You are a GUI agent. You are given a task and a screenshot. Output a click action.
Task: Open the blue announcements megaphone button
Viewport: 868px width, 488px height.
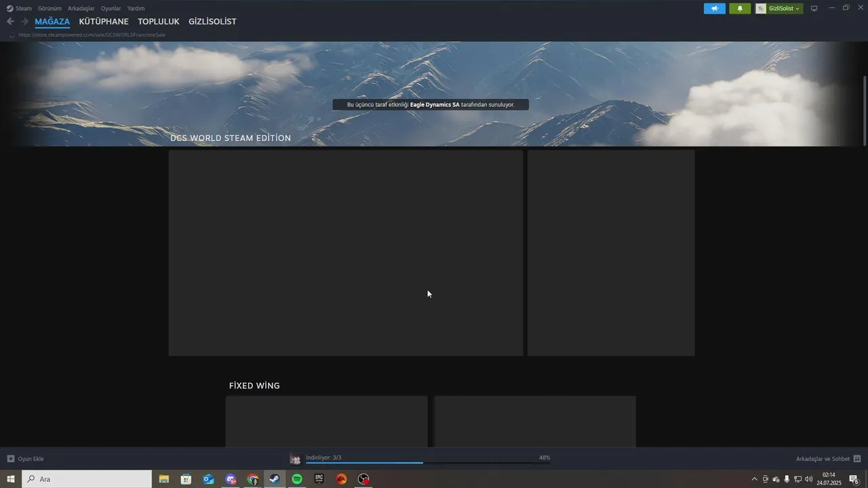point(715,8)
